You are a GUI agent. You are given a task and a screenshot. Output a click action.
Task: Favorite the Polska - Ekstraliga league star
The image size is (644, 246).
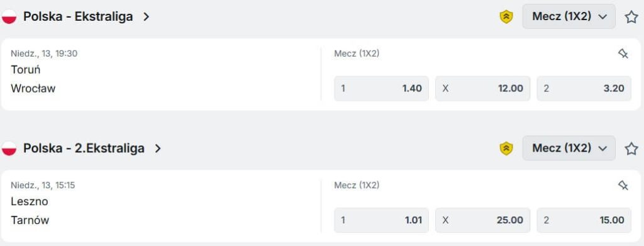pos(631,17)
